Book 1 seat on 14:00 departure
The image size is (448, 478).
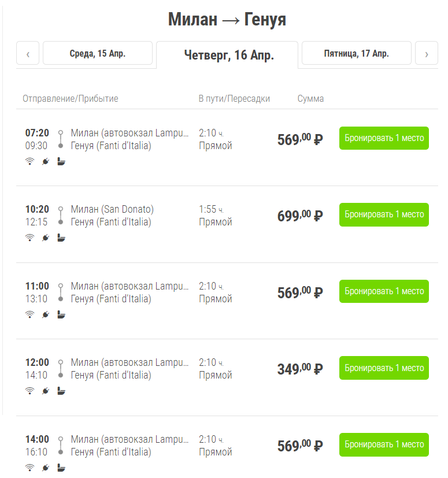(x=384, y=444)
